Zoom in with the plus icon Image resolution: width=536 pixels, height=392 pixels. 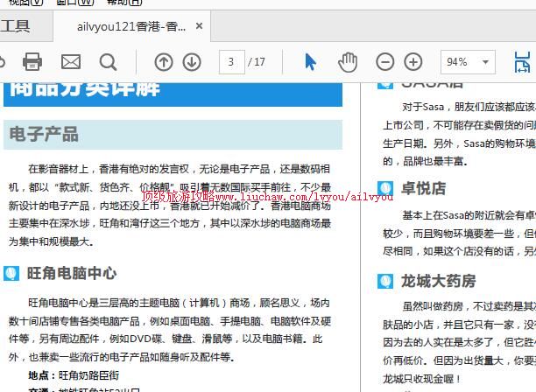(x=413, y=61)
